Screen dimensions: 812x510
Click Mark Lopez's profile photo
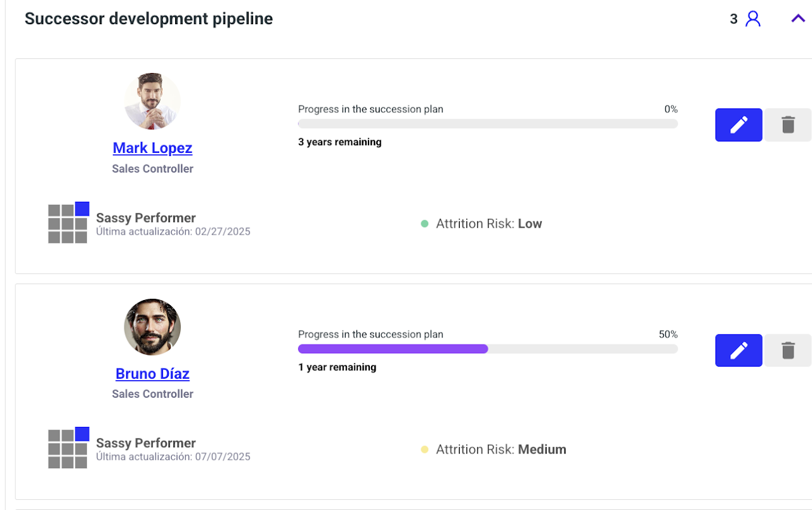coord(152,101)
